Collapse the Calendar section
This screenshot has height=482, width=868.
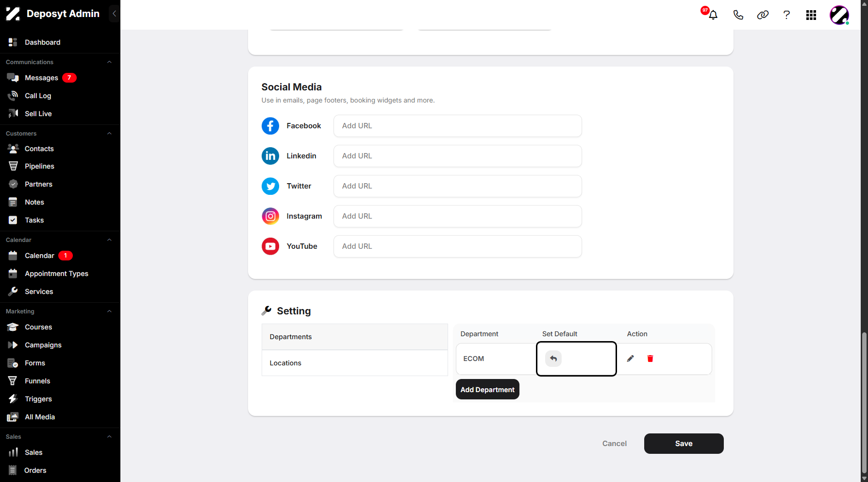coord(109,240)
